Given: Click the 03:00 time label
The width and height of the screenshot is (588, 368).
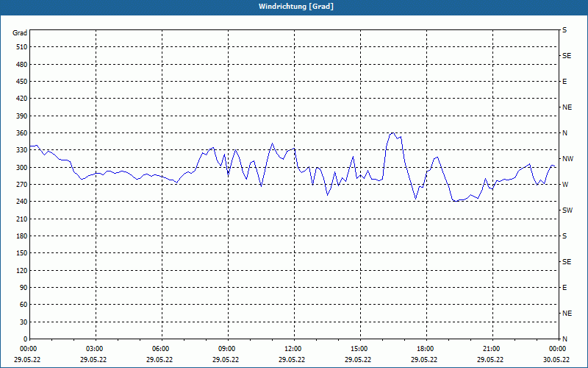Looking at the screenshot, I should pyautogui.click(x=94, y=349).
